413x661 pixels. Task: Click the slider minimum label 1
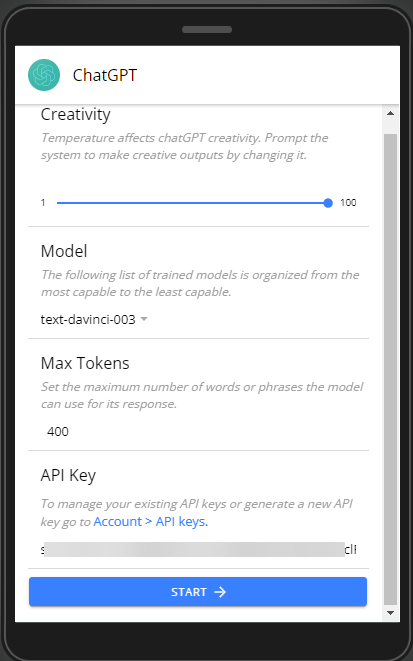[x=43, y=203]
